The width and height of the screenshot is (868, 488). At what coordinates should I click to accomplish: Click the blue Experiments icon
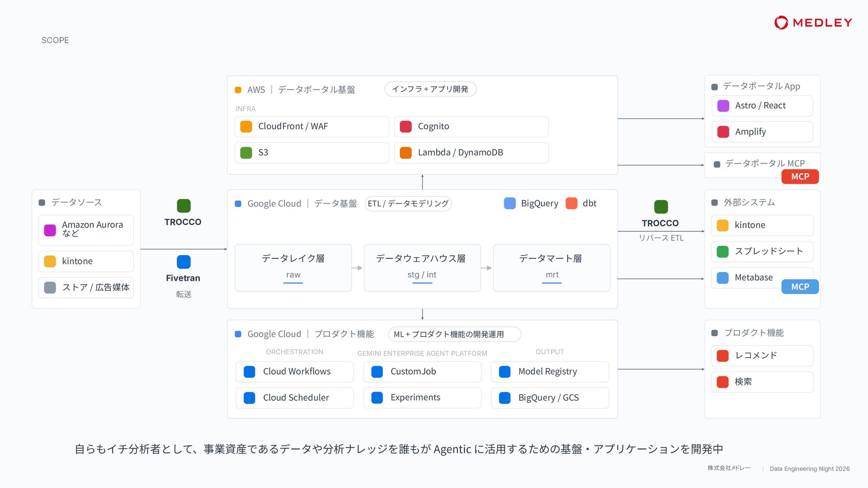coord(377,398)
